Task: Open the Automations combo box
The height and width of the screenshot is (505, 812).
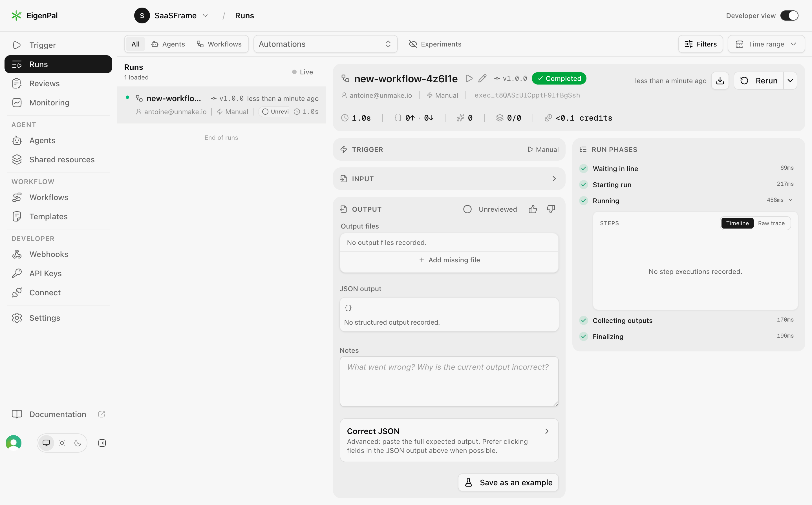Action: pyautogui.click(x=325, y=44)
